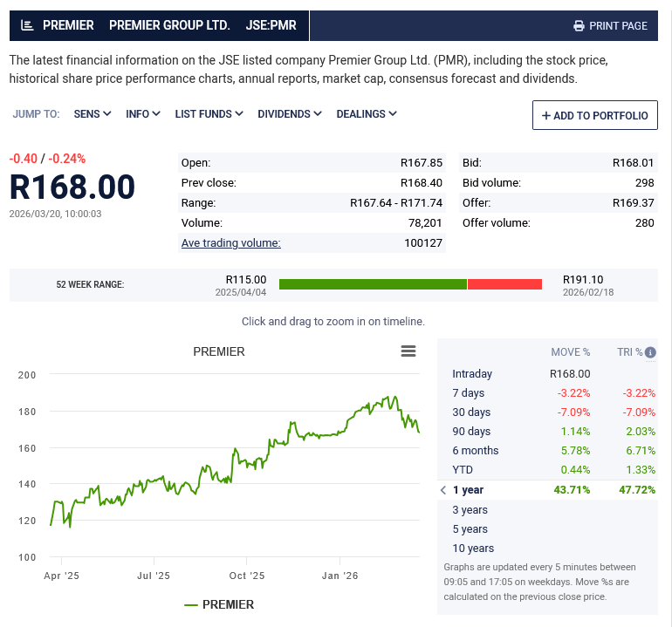
Task: Select the YTD period
Action: point(547,470)
